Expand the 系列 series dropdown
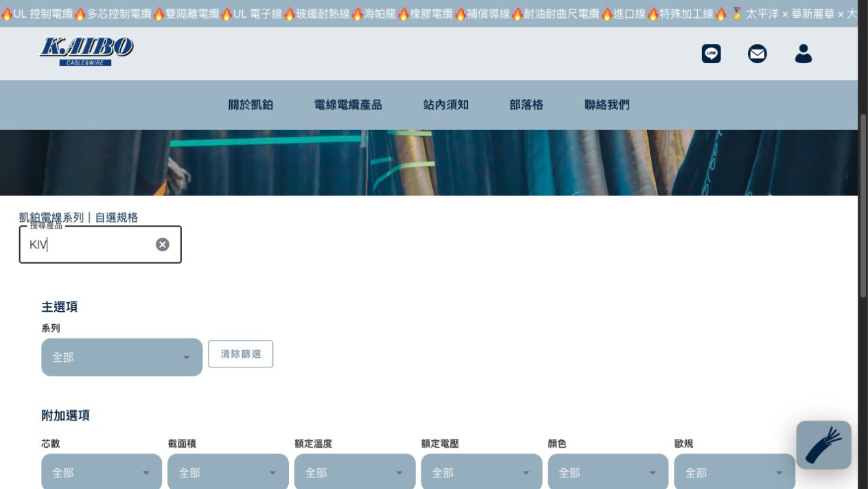Image resolution: width=868 pixels, height=489 pixels. click(x=122, y=357)
